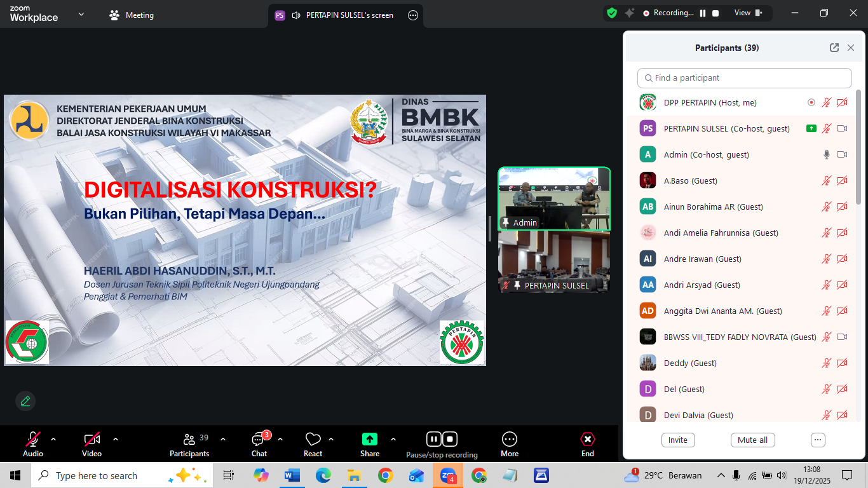This screenshot has height=488, width=868.
Task: Click the green encryption shield icon
Action: [x=612, y=13]
